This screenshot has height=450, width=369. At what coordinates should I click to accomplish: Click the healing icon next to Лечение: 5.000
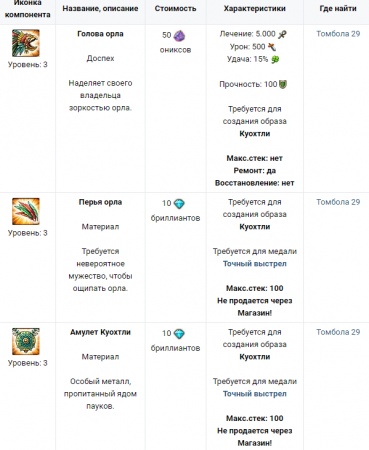pos(282,34)
